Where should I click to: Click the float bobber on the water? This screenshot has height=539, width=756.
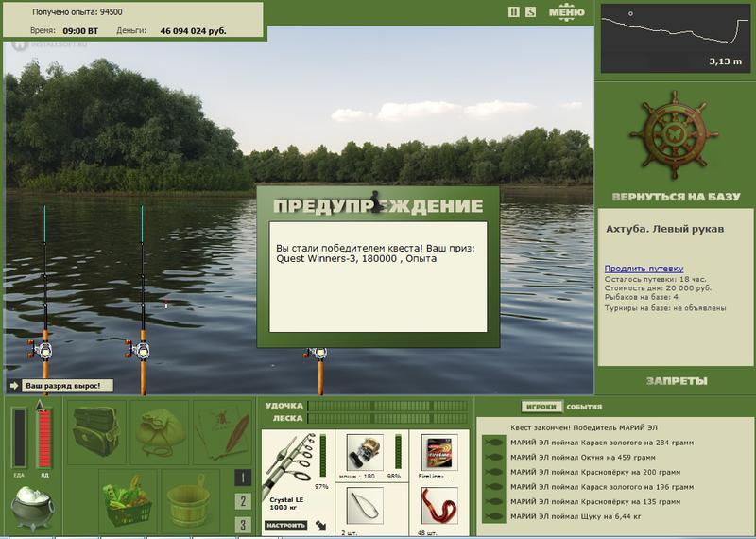(x=166, y=304)
